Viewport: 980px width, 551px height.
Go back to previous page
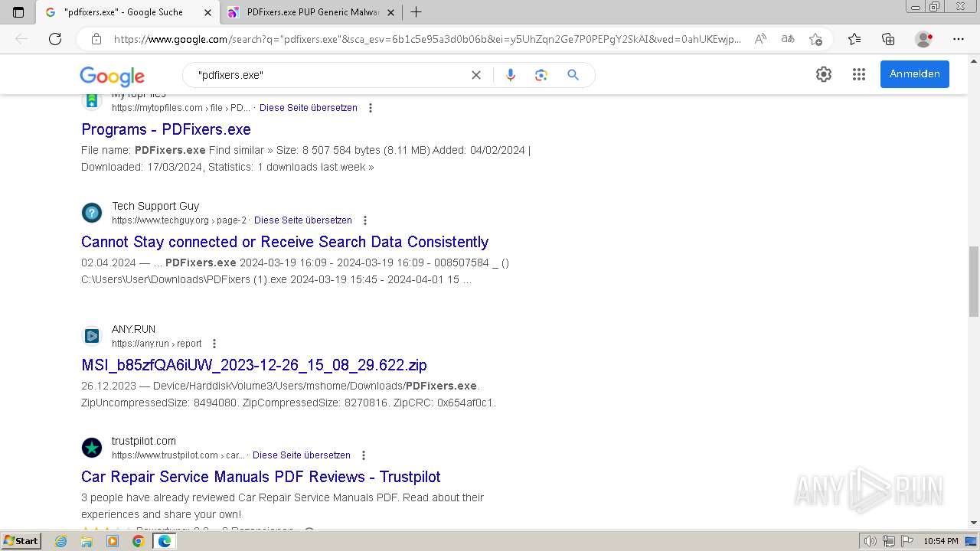tap(21, 39)
